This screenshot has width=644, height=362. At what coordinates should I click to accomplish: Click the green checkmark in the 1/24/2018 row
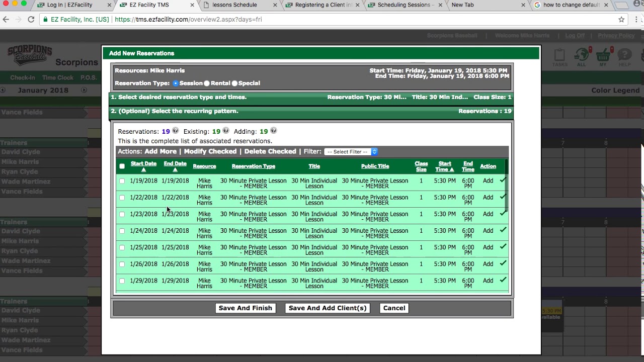(x=503, y=230)
